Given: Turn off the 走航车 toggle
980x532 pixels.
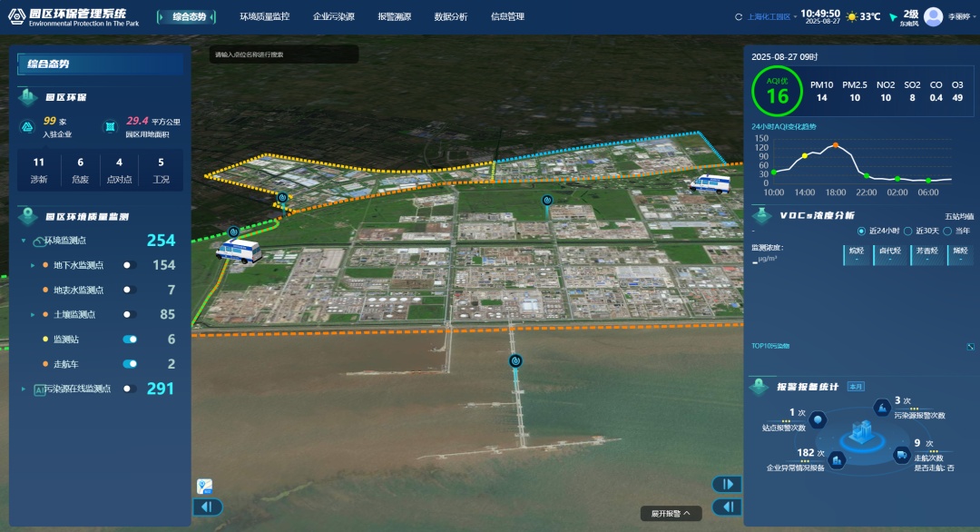Looking at the screenshot, I should click(130, 364).
